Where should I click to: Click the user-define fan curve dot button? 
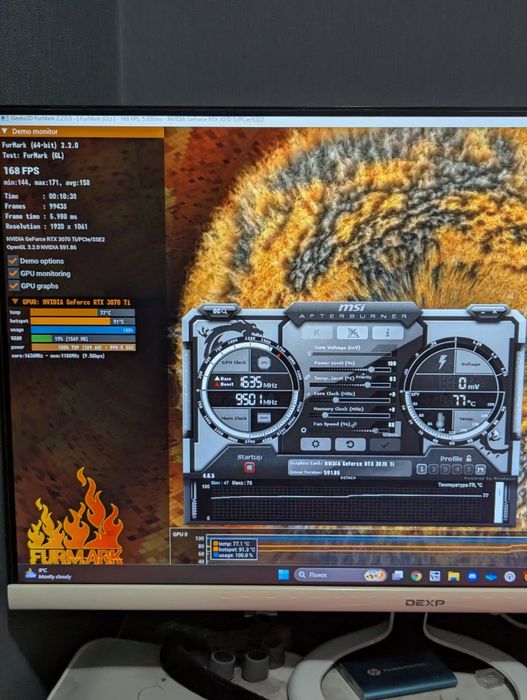(304, 430)
